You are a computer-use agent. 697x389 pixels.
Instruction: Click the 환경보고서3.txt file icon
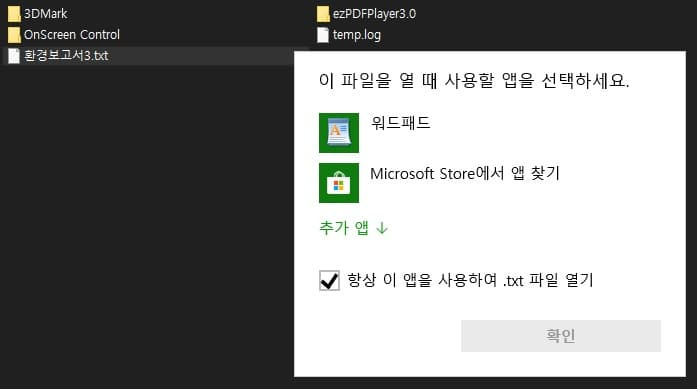[x=14, y=56]
